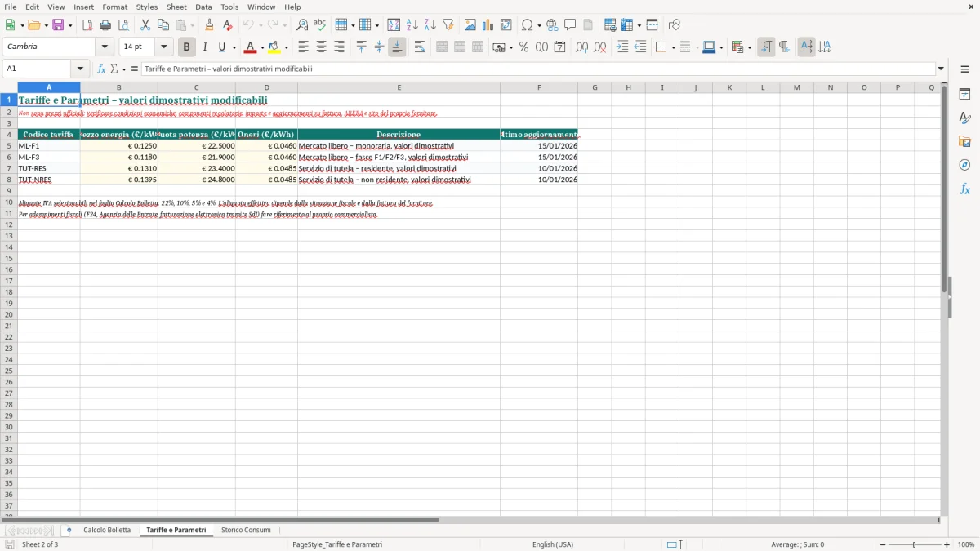
Task: Open the font color dropdown arrow
Action: coord(261,47)
